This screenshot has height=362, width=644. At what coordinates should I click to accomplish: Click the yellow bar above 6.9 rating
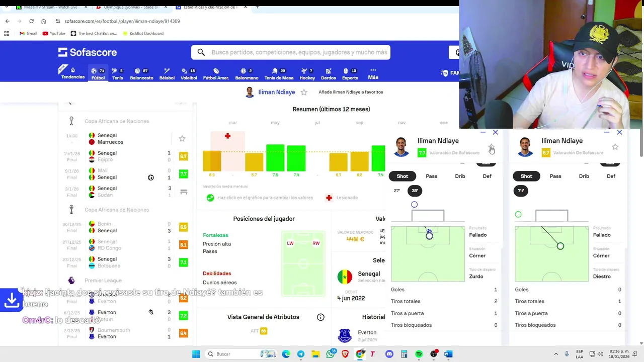click(212, 161)
